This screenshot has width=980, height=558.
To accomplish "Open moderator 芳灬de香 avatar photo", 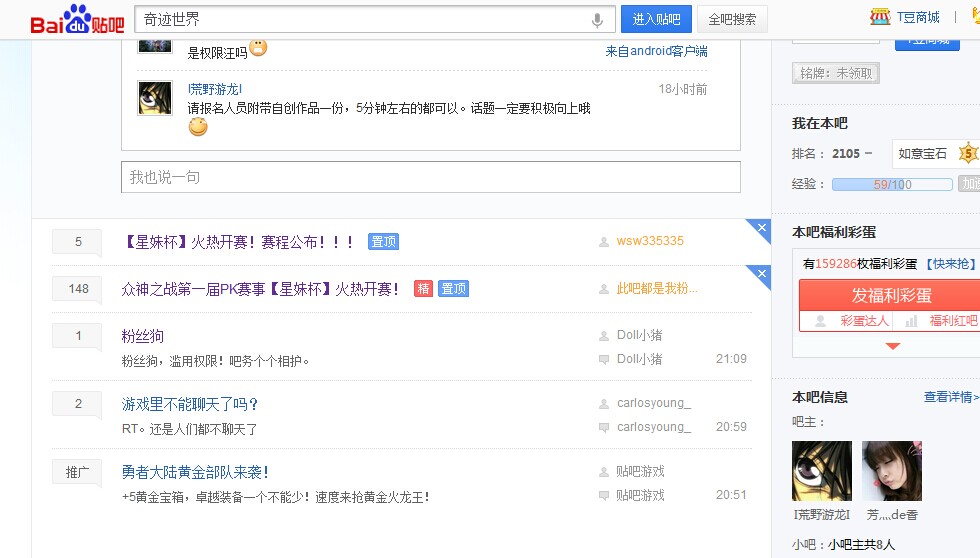I will (x=892, y=471).
